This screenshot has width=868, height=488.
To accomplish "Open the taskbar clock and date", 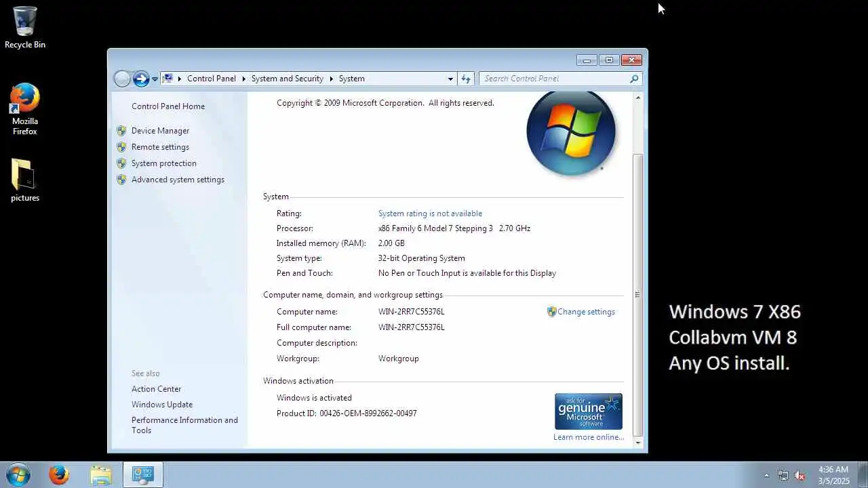I will [833, 475].
